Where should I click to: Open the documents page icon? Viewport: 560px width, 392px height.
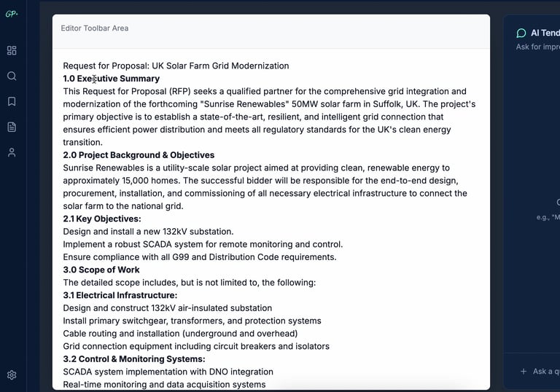pyautogui.click(x=12, y=127)
